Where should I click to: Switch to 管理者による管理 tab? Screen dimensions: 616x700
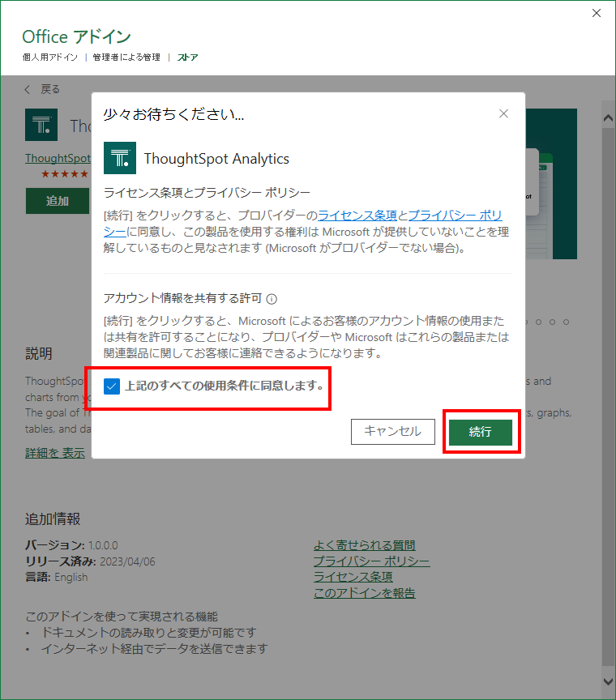[126, 58]
